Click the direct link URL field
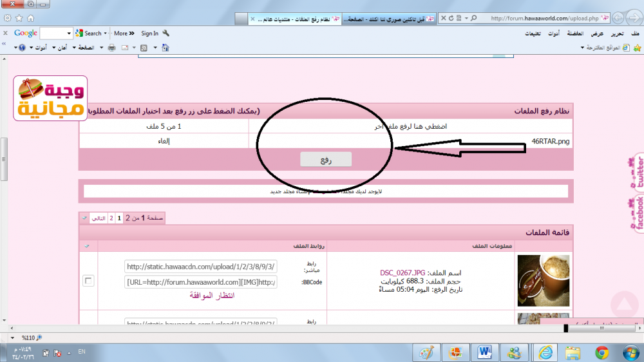The height and width of the screenshot is (362, 644). (x=201, y=266)
